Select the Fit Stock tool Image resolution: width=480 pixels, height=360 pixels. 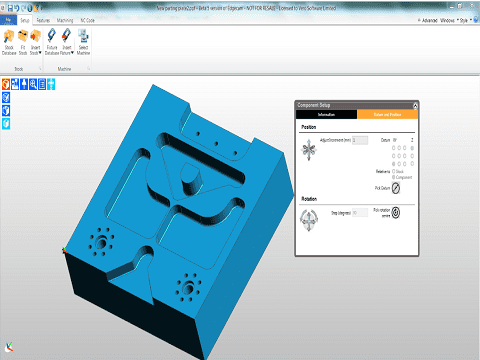(x=23, y=42)
